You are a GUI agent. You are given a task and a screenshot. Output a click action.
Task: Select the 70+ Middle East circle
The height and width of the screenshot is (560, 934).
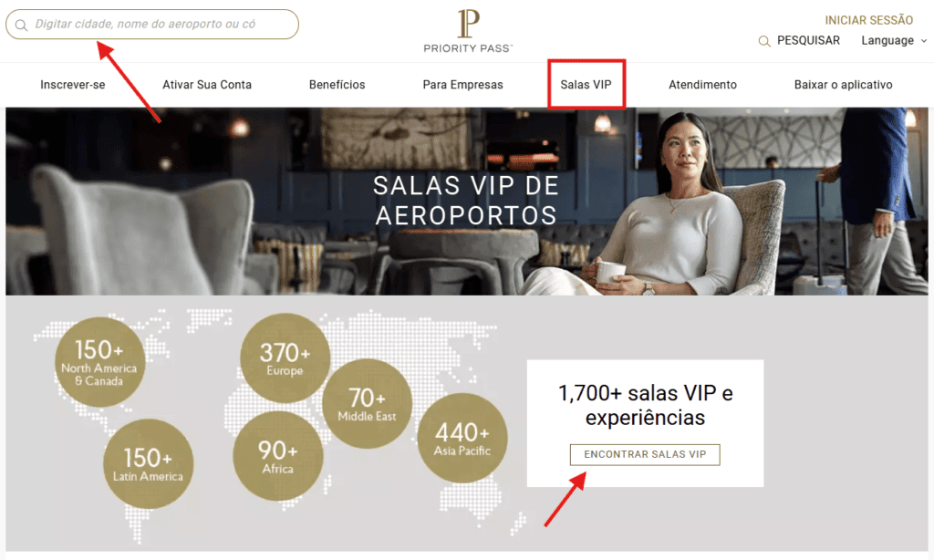coord(367,403)
